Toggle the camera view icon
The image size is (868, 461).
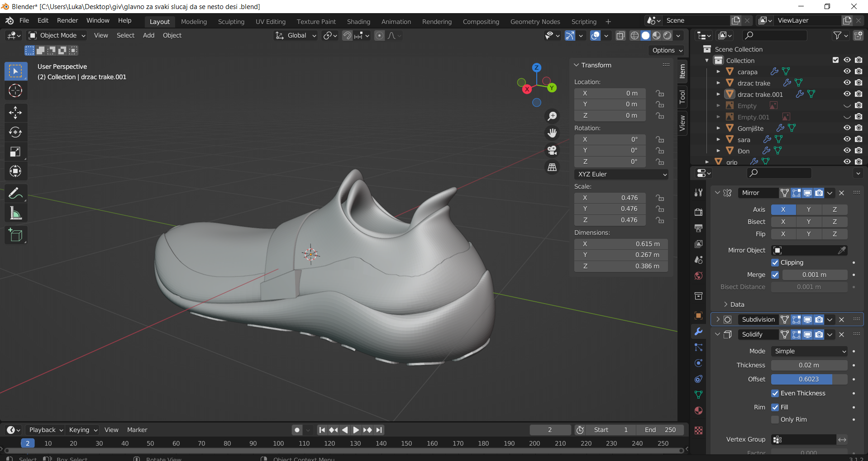tap(552, 150)
